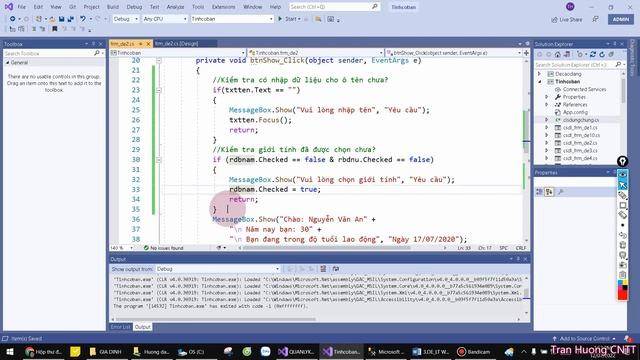640x360 pixels.
Task: Click the code editor horizontal scrollbar
Action: (x=327, y=248)
